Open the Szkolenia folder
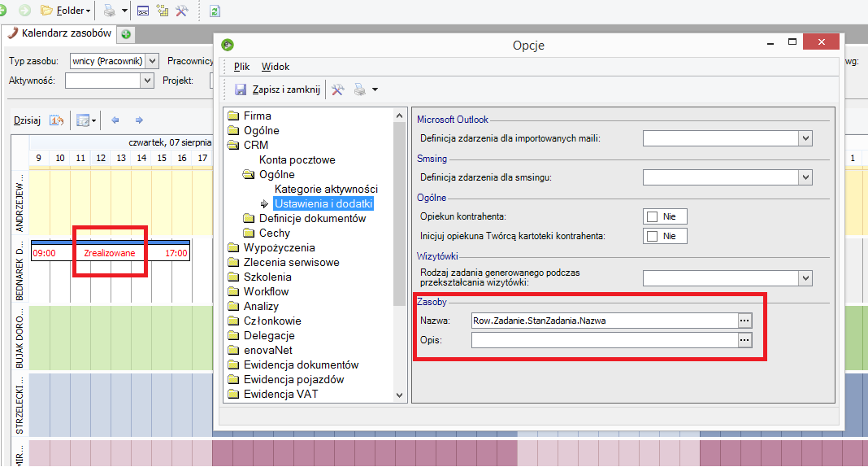 [x=267, y=277]
